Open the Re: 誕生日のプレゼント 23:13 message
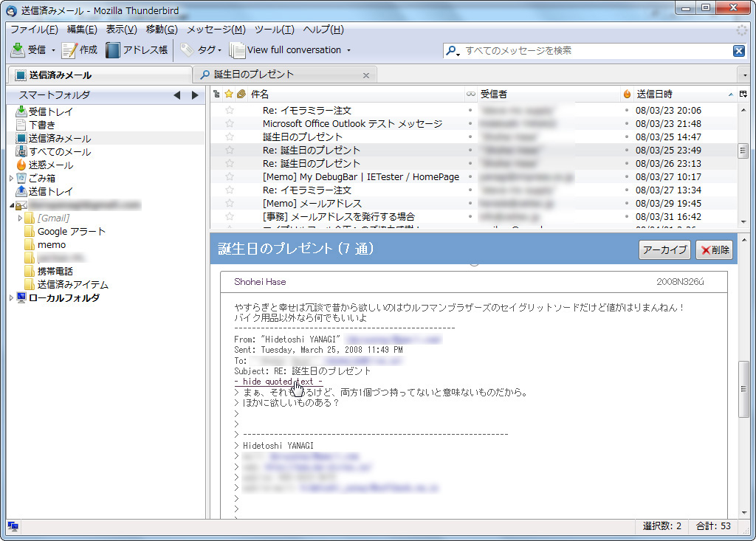 point(311,163)
